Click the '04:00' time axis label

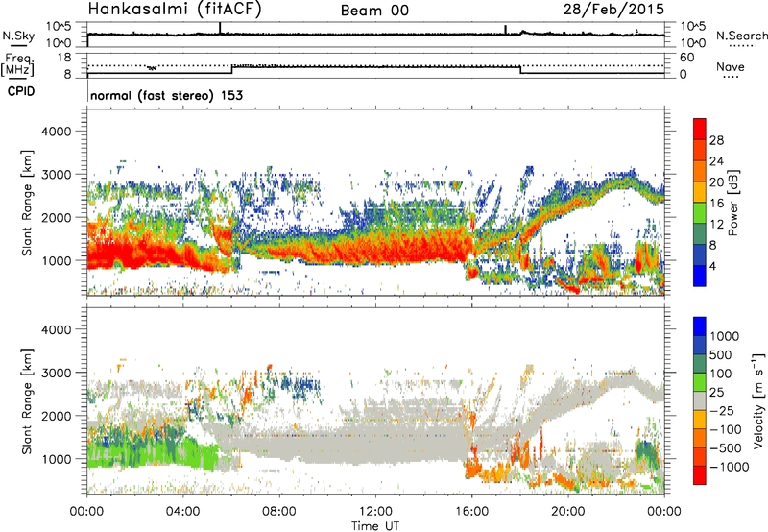[x=182, y=512]
